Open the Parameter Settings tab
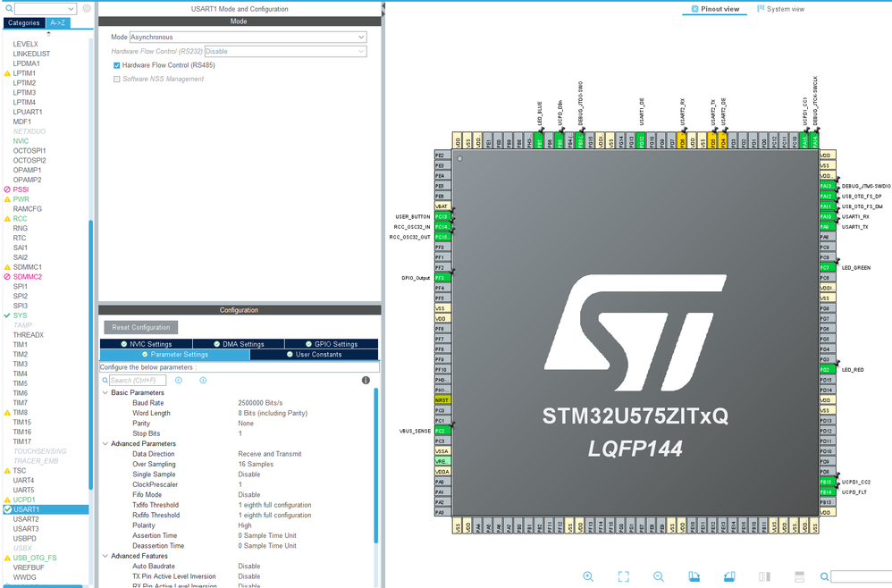892x588 pixels. (x=174, y=354)
